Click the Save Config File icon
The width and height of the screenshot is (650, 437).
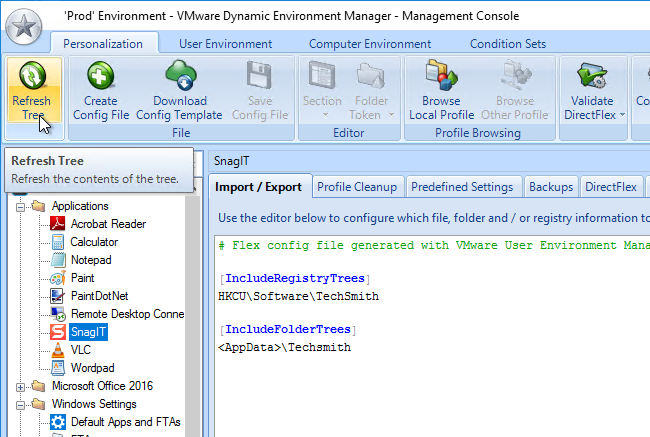[x=259, y=75]
